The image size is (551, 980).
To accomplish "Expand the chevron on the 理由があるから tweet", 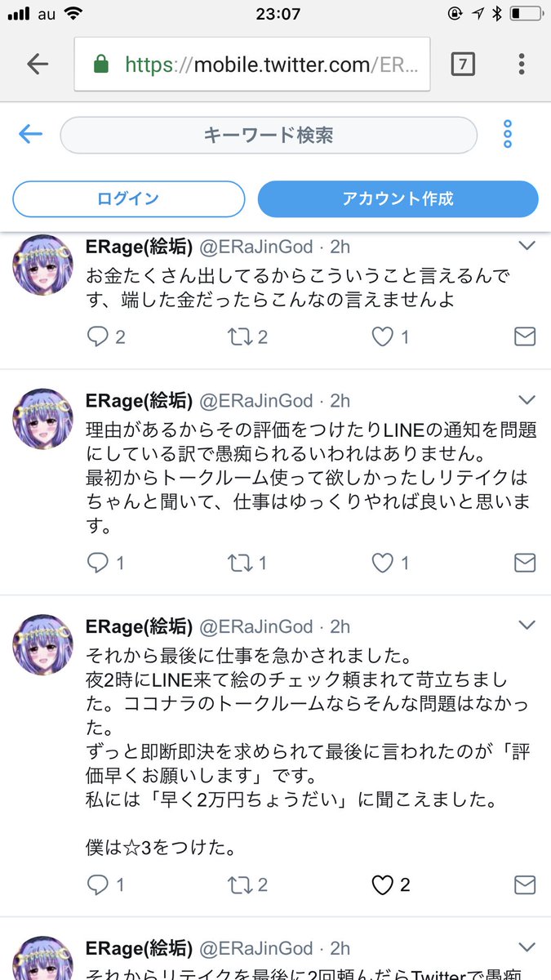I will (x=527, y=399).
